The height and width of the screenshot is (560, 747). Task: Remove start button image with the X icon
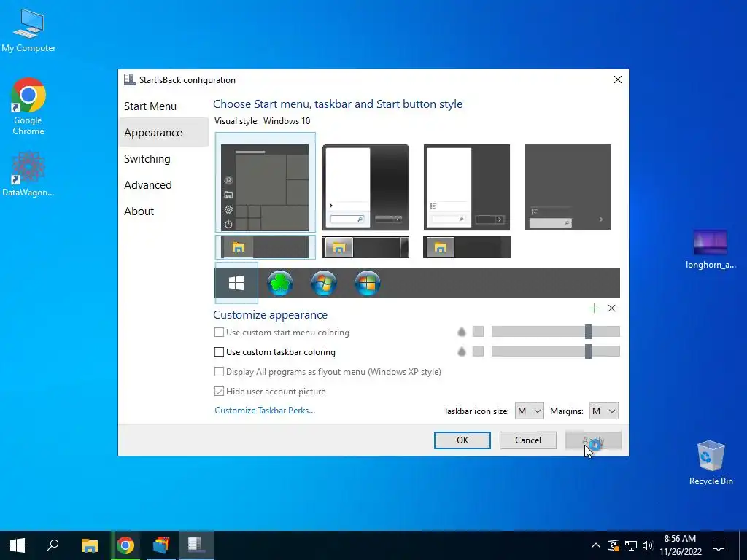click(x=612, y=308)
